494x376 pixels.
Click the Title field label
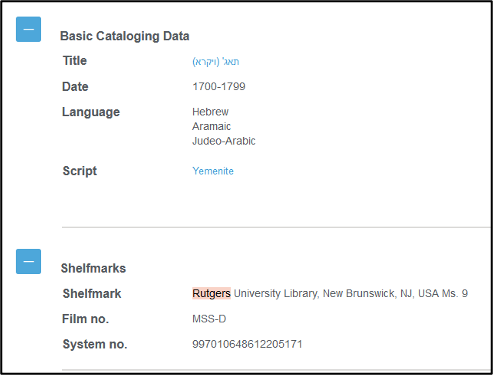pos(75,61)
